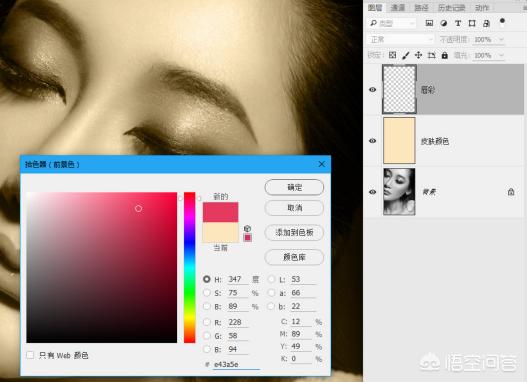This screenshot has width=527, height=382.
Task: Click the lock image pixels brush icon
Action: point(406,55)
